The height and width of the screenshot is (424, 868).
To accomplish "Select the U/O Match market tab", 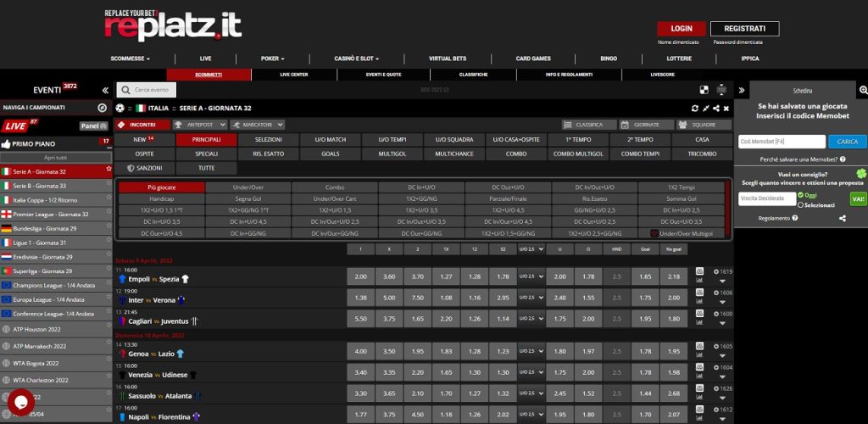I will click(330, 139).
